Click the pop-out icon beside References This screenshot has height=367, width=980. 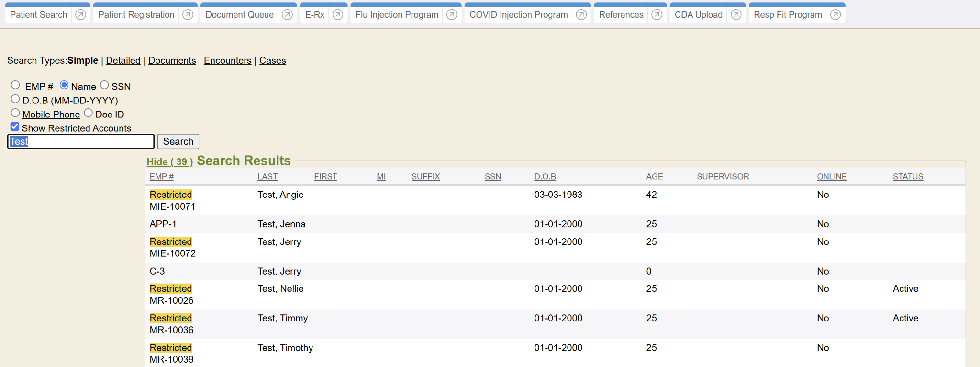coord(657,15)
